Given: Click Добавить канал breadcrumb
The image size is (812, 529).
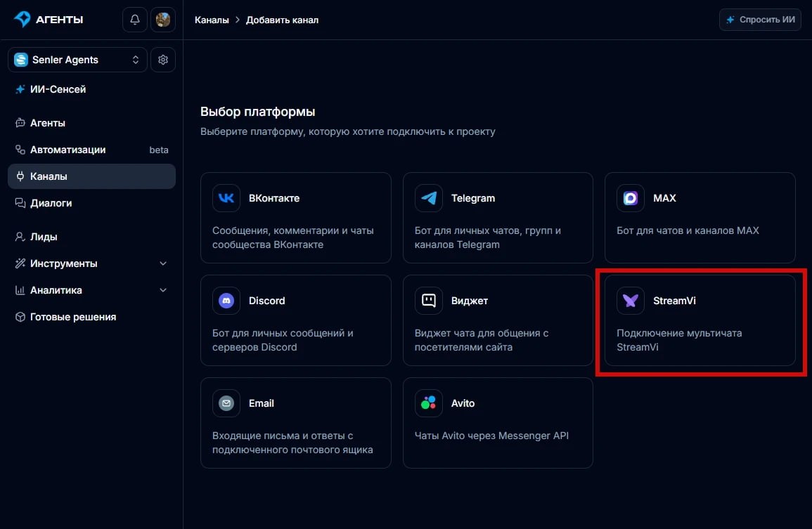Looking at the screenshot, I should [x=282, y=20].
